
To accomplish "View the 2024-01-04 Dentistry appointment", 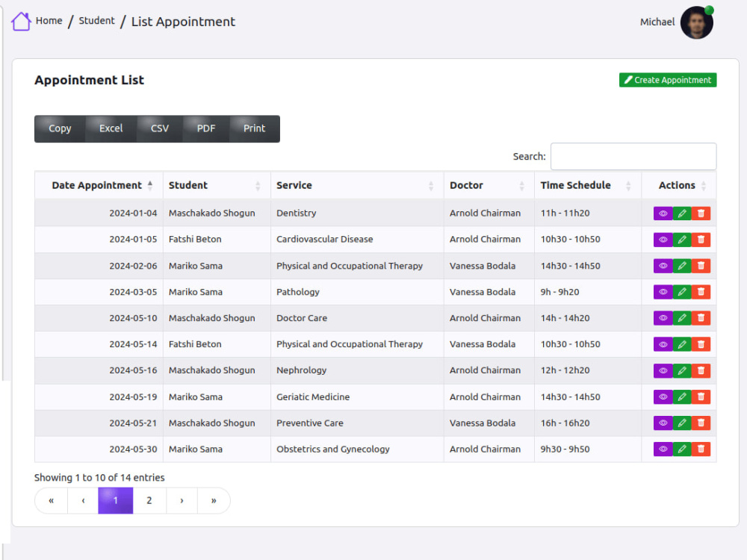I will 663,214.
